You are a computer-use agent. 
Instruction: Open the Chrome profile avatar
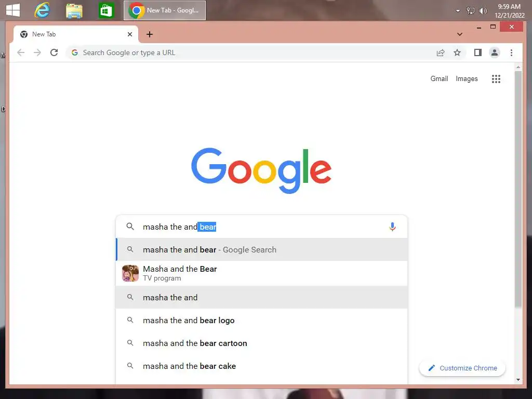(495, 52)
